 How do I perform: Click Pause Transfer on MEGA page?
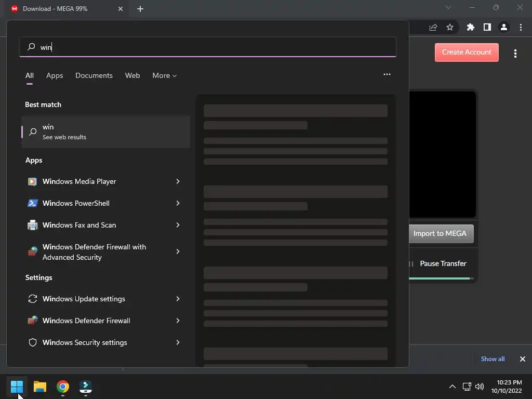[443, 263]
